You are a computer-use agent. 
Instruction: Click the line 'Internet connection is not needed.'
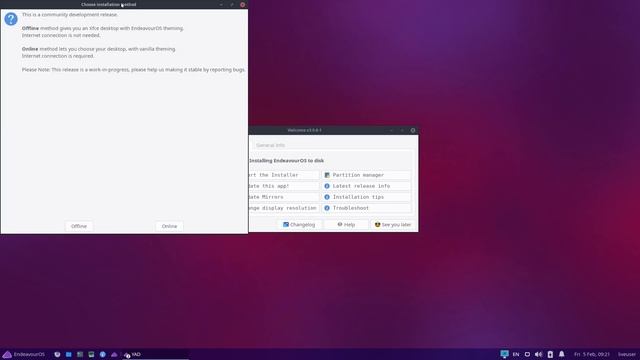tap(61, 36)
